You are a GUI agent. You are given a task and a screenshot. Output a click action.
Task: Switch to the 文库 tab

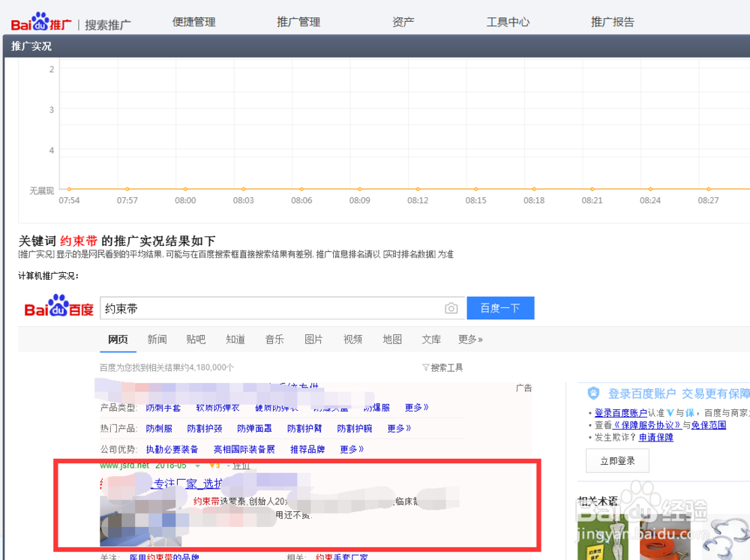click(x=431, y=340)
